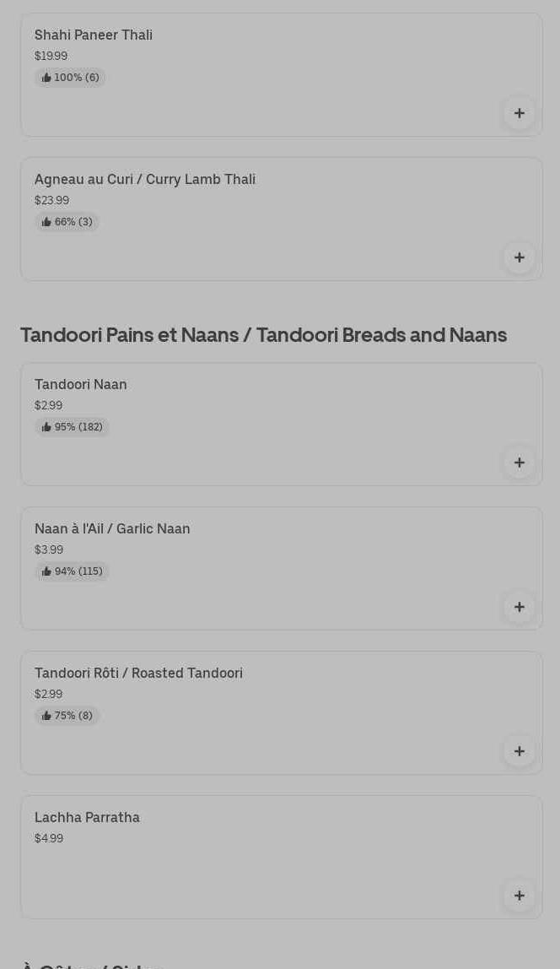
Task: Open Agneau au Curi / Curry Lamb Thali
Action: [145, 179]
